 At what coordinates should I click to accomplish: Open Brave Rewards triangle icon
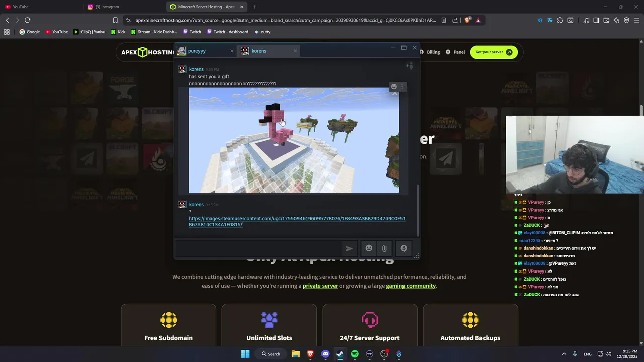pos(478,20)
